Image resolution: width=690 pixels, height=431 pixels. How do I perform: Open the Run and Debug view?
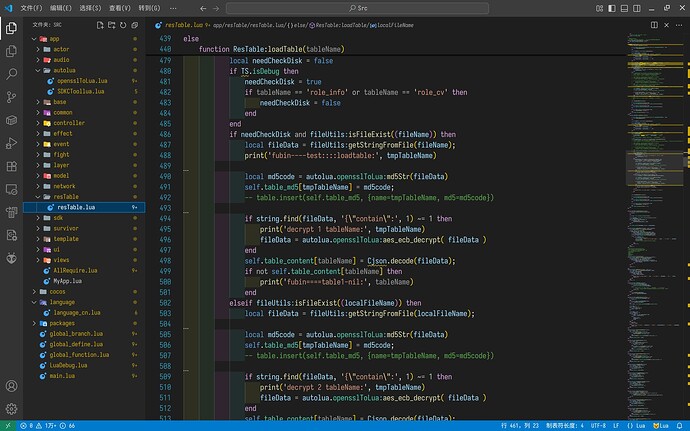point(11,143)
